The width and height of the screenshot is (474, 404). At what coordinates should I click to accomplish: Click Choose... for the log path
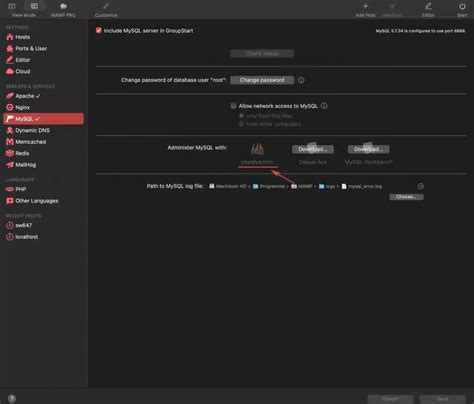[406, 197]
